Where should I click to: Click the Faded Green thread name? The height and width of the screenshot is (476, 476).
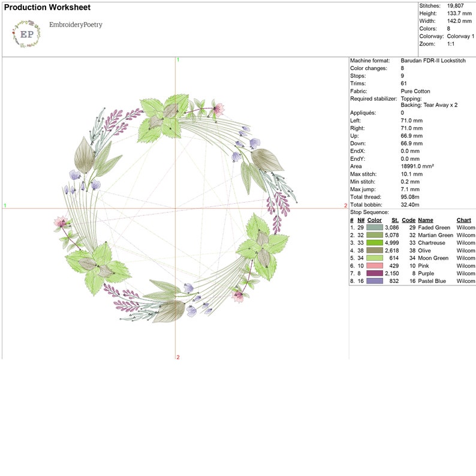pyautogui.click(x=434, y=227)
